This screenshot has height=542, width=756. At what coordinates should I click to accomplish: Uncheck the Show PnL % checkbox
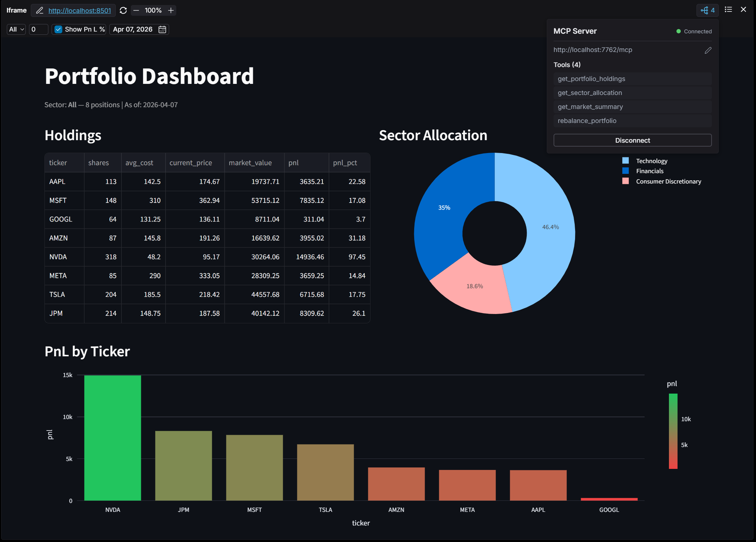58,29
